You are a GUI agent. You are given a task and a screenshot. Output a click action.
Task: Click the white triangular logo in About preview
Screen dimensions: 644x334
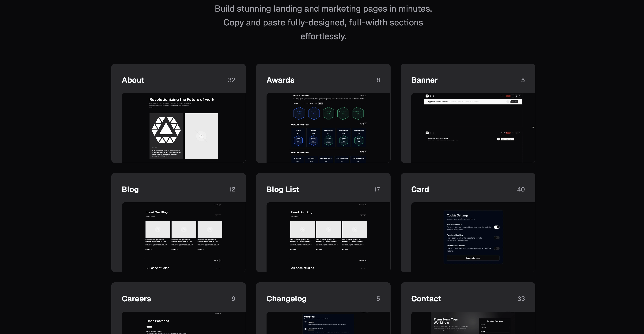pos(166,130)
